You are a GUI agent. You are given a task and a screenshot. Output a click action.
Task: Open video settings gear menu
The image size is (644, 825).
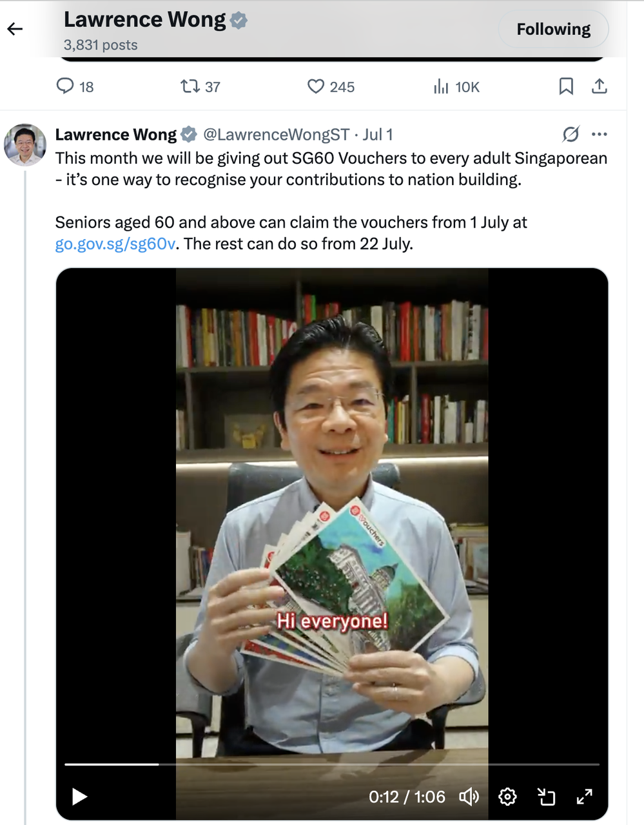(507, 797)
